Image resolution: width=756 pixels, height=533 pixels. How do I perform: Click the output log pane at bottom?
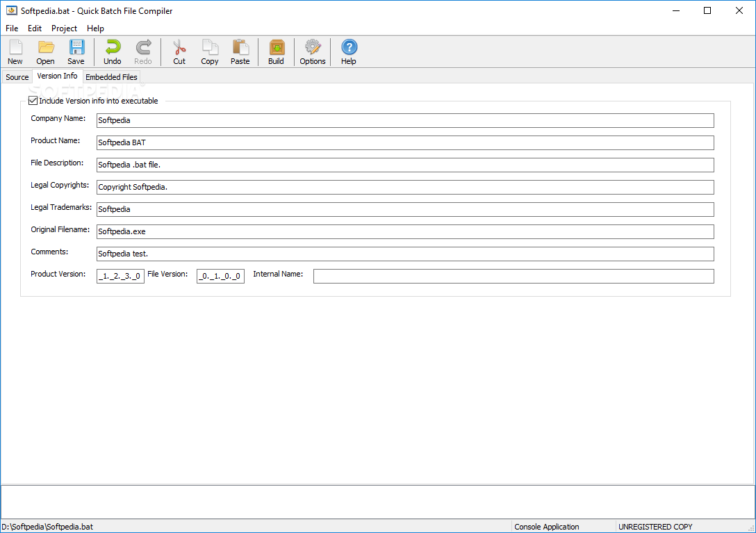(377, 502)
